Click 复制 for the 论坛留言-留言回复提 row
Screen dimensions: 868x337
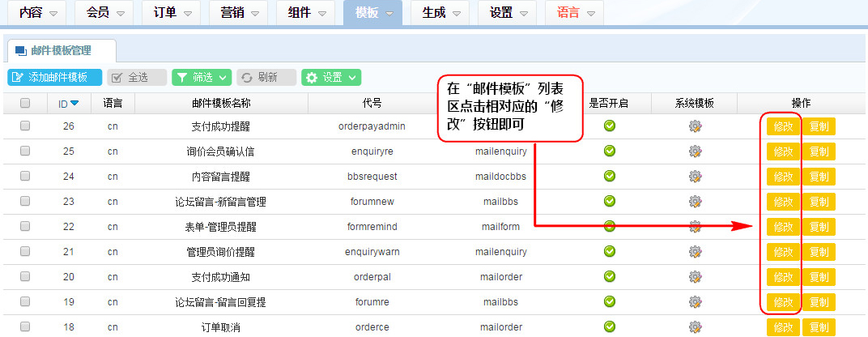[819, 302]
